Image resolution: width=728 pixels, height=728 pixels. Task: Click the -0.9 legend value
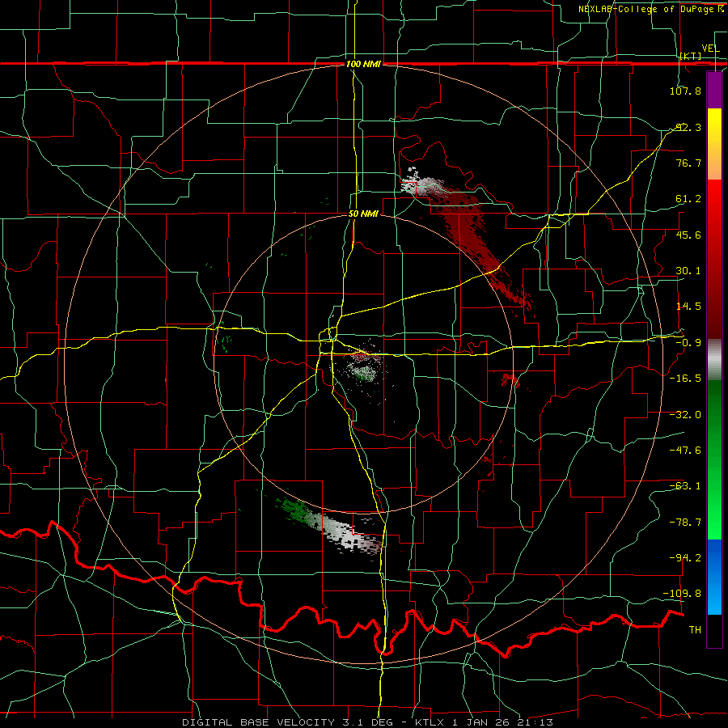(688, 342)
